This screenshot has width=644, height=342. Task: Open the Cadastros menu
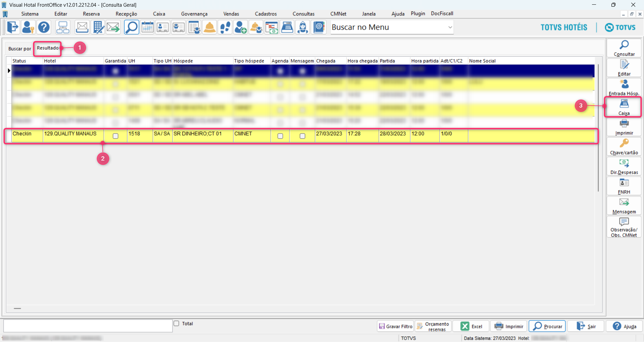pos(266,14)
